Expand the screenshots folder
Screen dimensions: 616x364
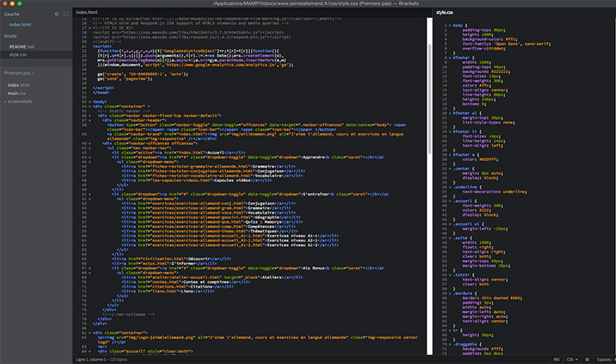pyautogui.click(x=19, y=101)
